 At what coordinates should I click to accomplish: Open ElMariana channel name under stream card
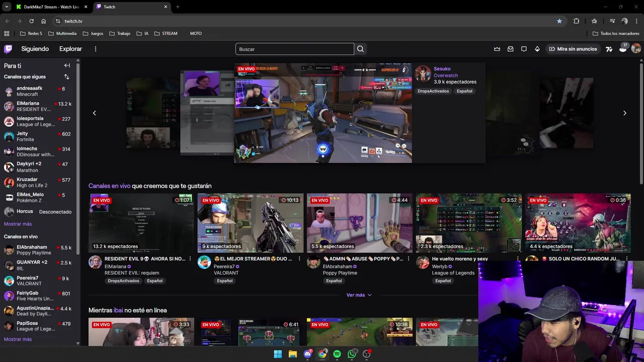coord(115,266)
